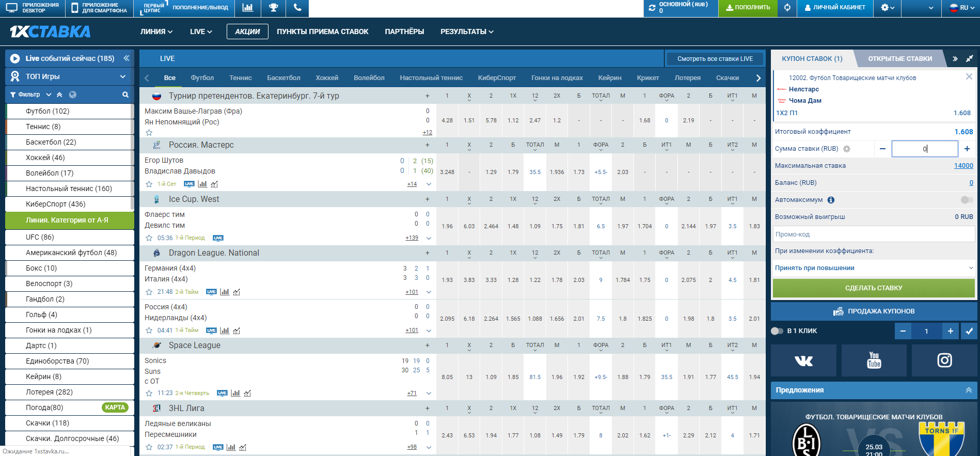Confirm one-click bet amount with checkmark
The image size is (980, 456).
[969, 331]
